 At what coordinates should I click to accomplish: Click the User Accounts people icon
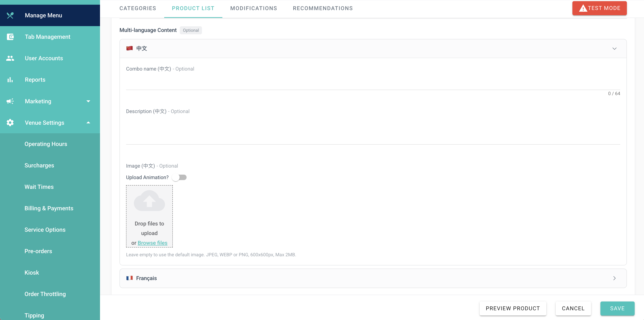pos(10,58)
